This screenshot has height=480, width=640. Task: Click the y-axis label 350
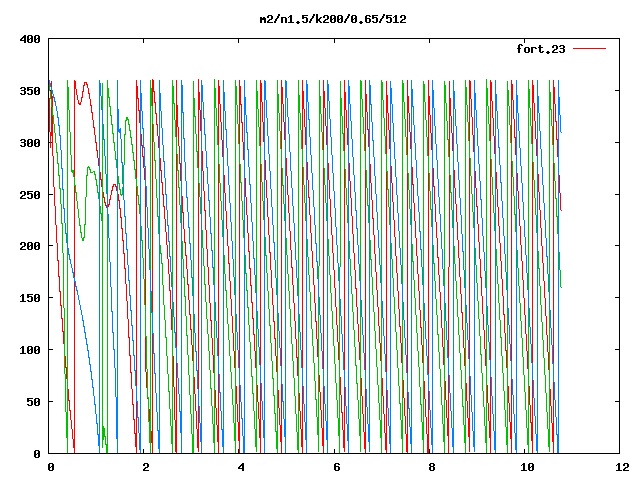coord(30,91)
